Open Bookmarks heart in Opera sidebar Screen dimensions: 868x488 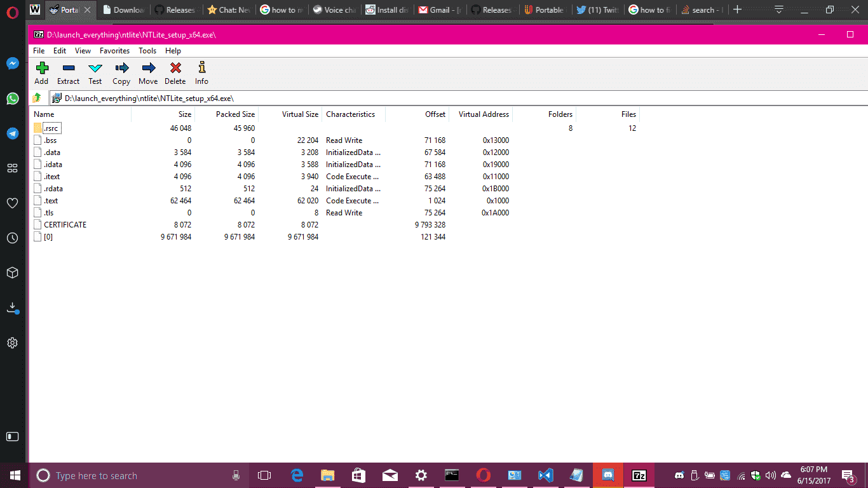click(12, 203)
